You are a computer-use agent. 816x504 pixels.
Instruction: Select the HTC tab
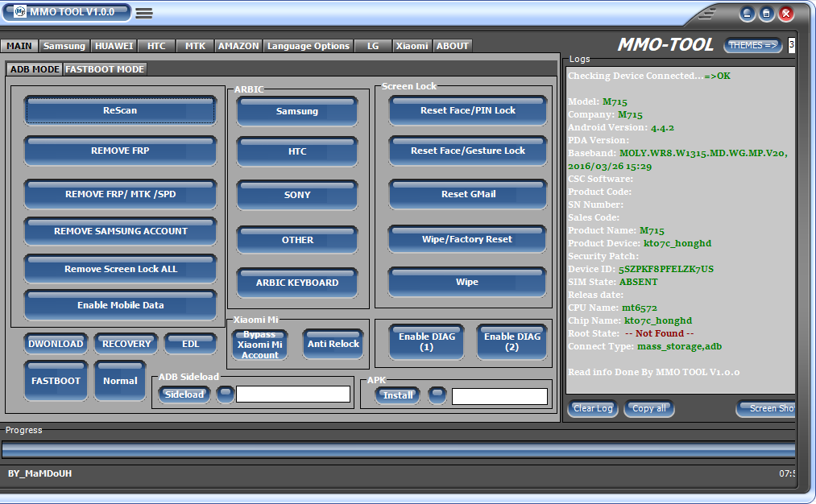[156, 46]
